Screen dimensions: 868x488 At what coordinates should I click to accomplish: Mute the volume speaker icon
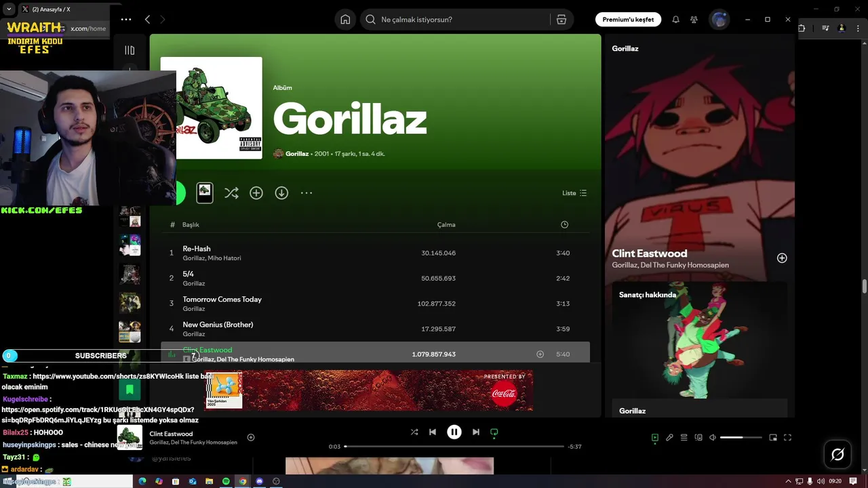tap(713, 438)
